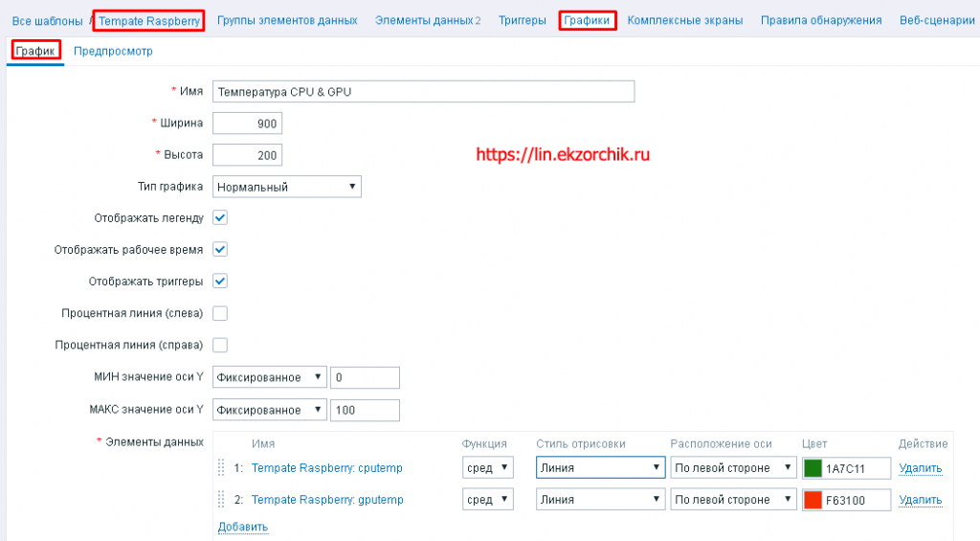Switch to the Предпросмотр tab
Screen dimensions: 980x541
(113, 52)
